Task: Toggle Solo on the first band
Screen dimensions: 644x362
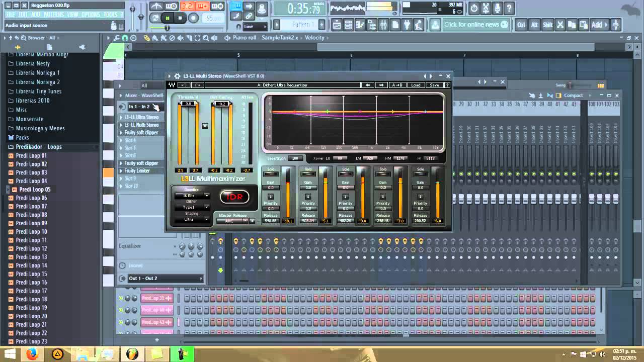Action: click(271, 174)
